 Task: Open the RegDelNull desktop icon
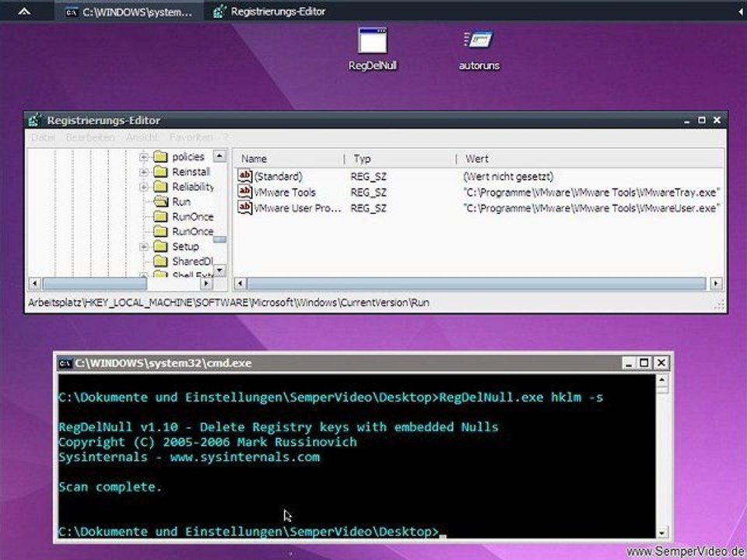373,48
